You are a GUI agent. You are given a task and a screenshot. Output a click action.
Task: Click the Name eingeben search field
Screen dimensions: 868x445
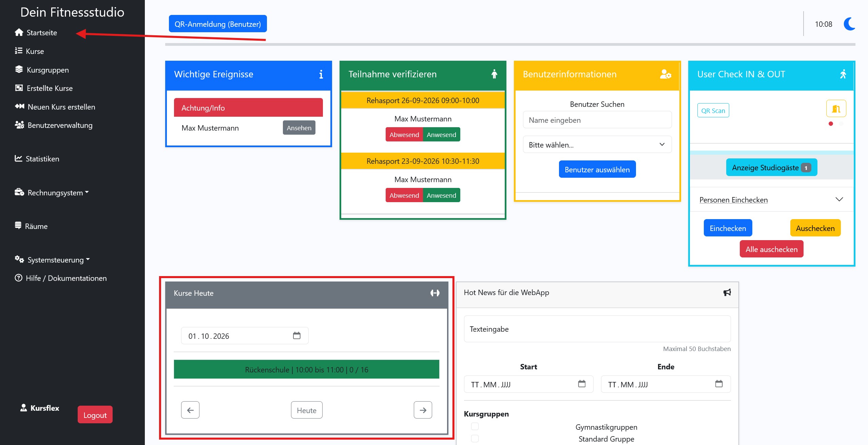coord(597,120)
